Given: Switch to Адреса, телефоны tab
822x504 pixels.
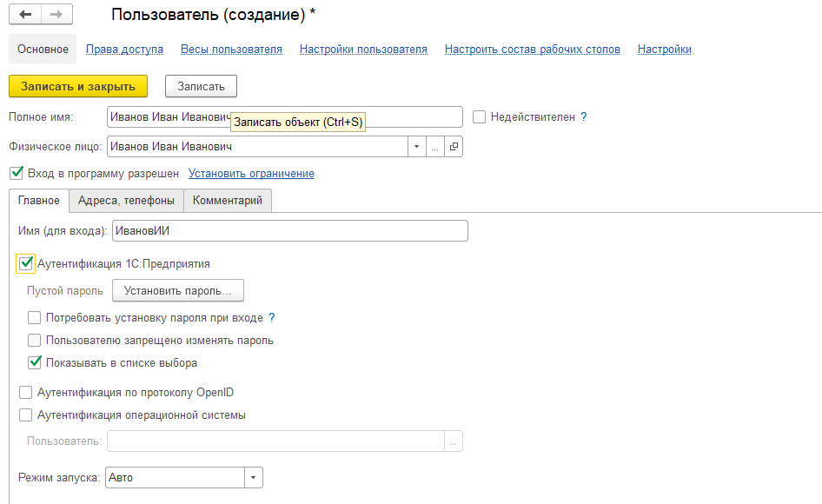Looking at the screenshot, I should [126, 201].
